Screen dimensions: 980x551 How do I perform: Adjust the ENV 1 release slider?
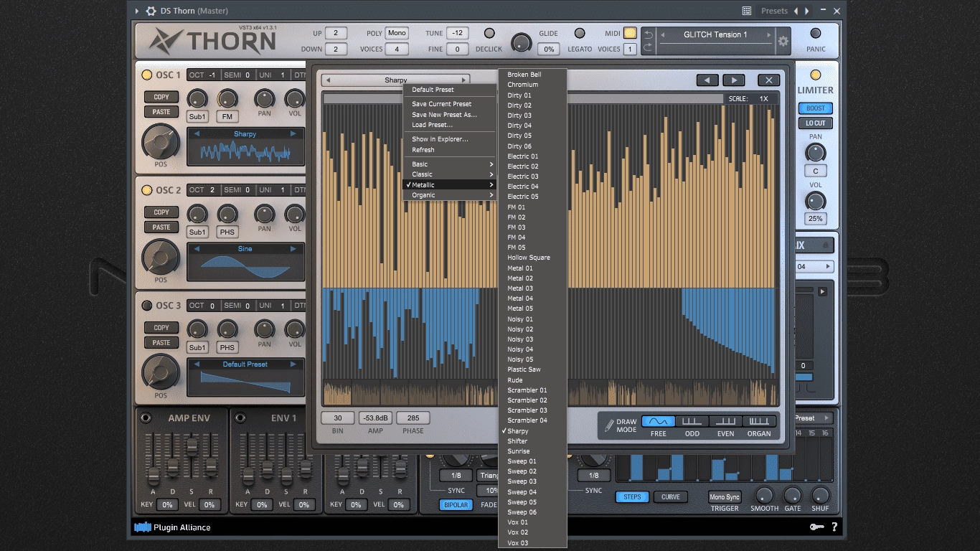(306, 470)
